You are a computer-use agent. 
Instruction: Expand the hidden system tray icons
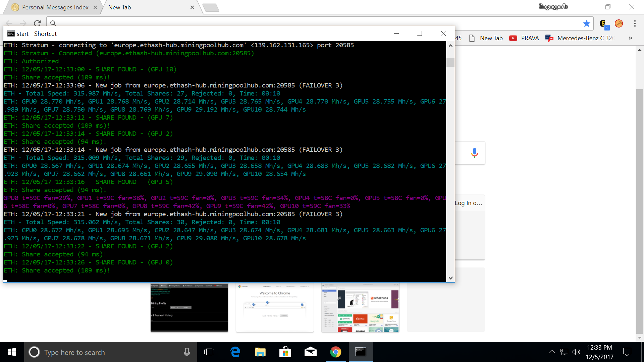(x=552, y=352)
